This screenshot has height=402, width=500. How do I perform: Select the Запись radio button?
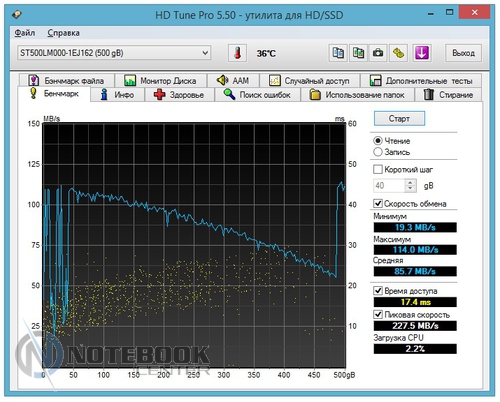[x=378, y=152]
